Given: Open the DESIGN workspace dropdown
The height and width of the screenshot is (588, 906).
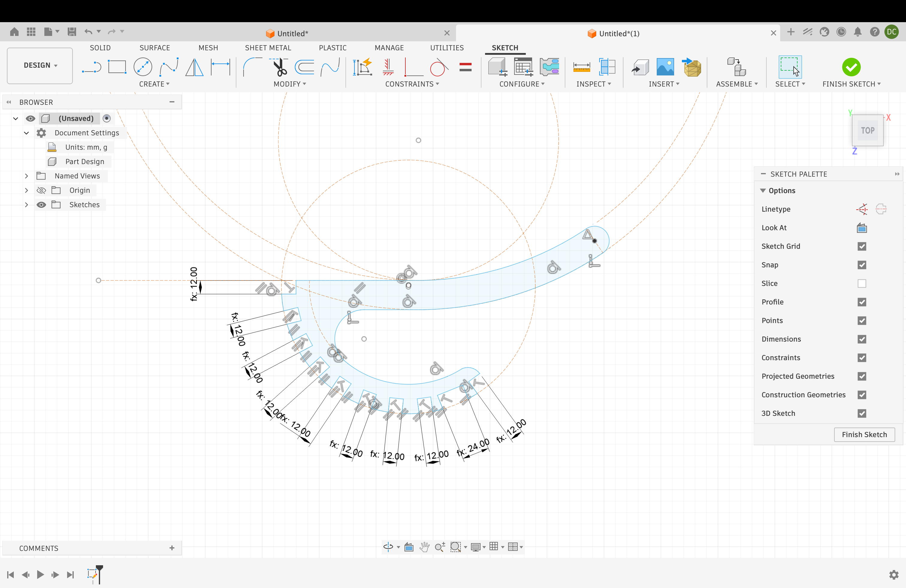Looking at the screenshot, I should pos(40,66).
